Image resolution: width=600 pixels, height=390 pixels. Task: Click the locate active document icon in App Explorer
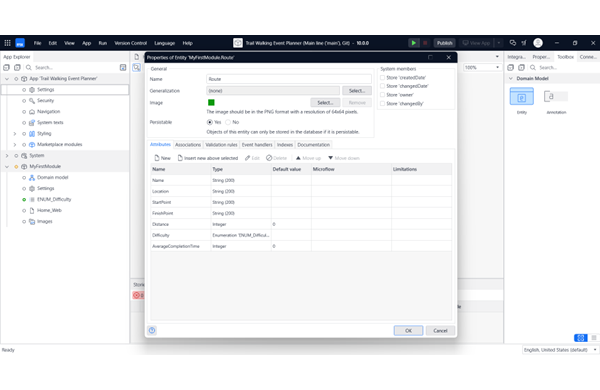tap(123, 67)
